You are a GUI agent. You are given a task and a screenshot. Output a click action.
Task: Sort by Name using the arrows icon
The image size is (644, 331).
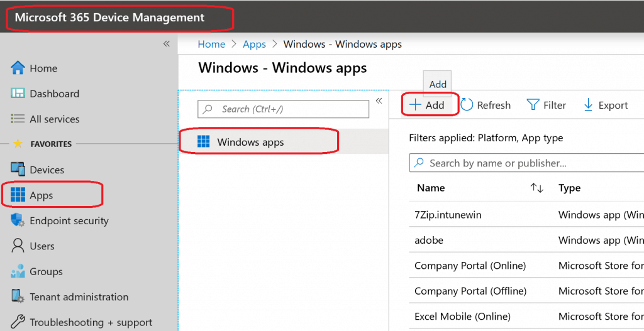pyautogui.click(x=536, y=188)
